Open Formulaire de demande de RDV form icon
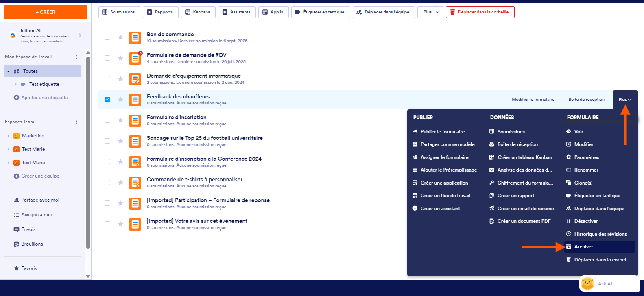Screen dimensions: 644x296 coord(135,58)
